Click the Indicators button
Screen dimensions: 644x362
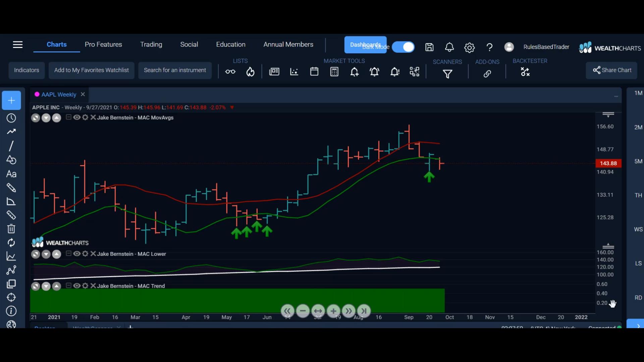pos(26,70)
